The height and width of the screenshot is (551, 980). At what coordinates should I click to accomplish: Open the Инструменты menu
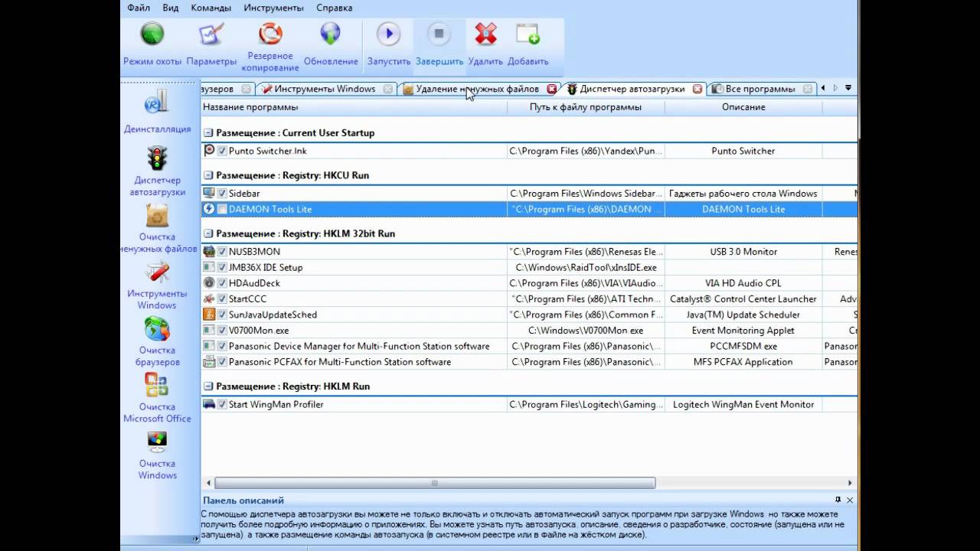273,8
